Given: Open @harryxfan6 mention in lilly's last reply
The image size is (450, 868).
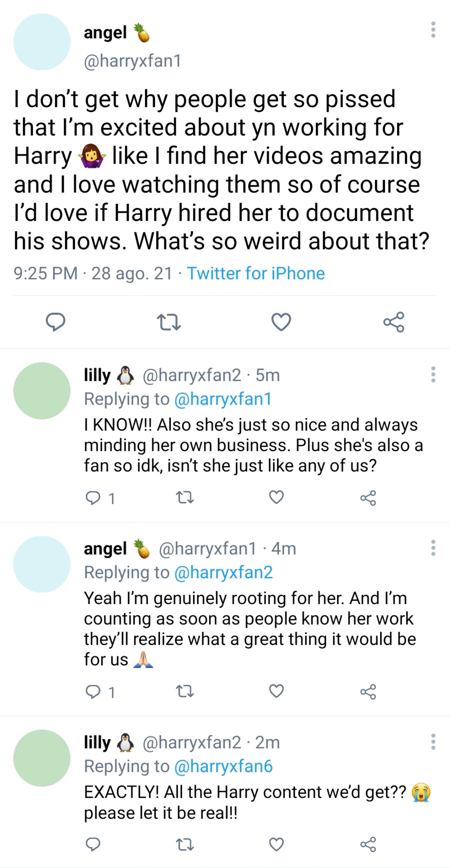Looking at the screenshot, I should [x=223, y=766].
